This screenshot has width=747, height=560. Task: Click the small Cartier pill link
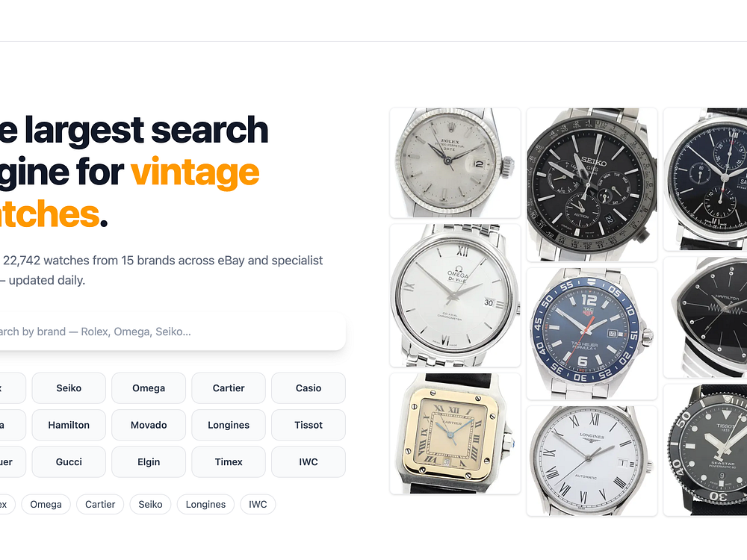point(100,504)
